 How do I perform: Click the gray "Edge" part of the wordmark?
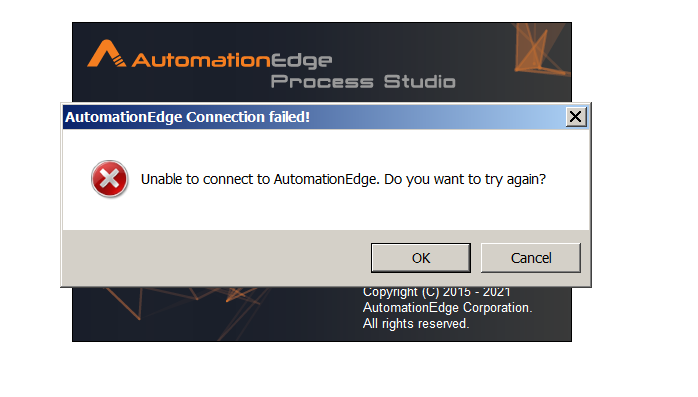pyautogui.click(x=301, y=61)
